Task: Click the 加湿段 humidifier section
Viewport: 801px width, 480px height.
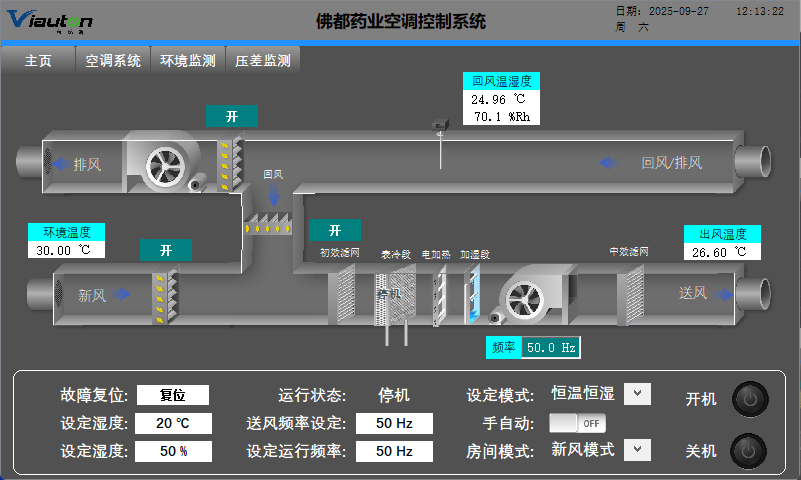Action: [x=474, y=295]
